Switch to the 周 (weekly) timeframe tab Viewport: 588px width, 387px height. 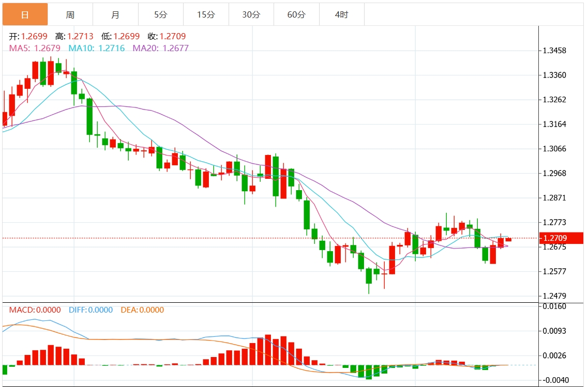(70, 14)
